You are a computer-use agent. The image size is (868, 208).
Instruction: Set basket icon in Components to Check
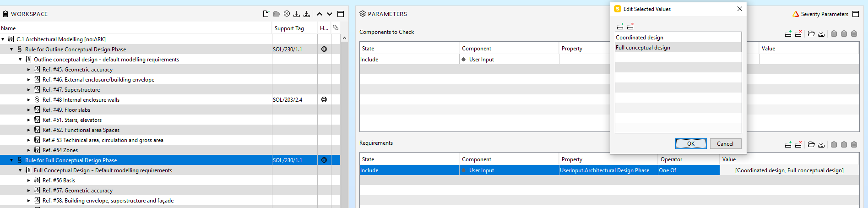(854, 33)
